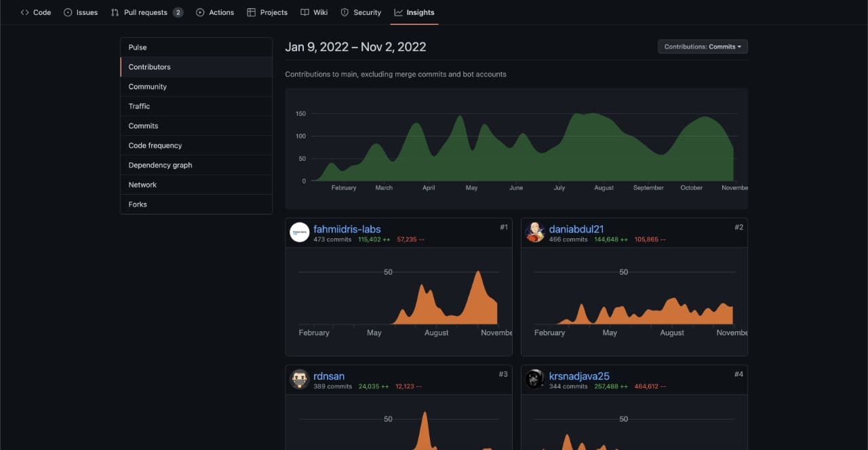Image resolution: width=868 pixels, height=450 pixels.
Task: Switch to the Code tab
Action: (x=36, y=12)
